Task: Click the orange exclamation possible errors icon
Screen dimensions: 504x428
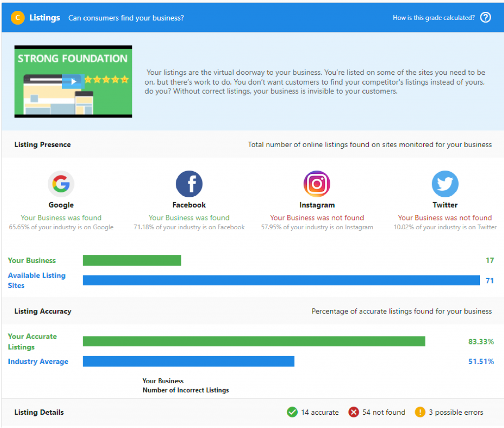Action: pyautogui.click(x=420, y=412)
